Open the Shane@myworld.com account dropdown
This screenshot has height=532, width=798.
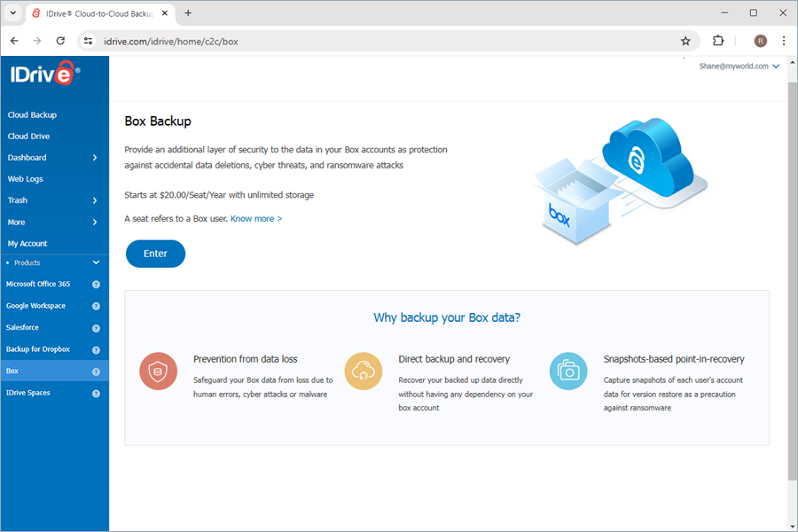click(x=739, y=66)
